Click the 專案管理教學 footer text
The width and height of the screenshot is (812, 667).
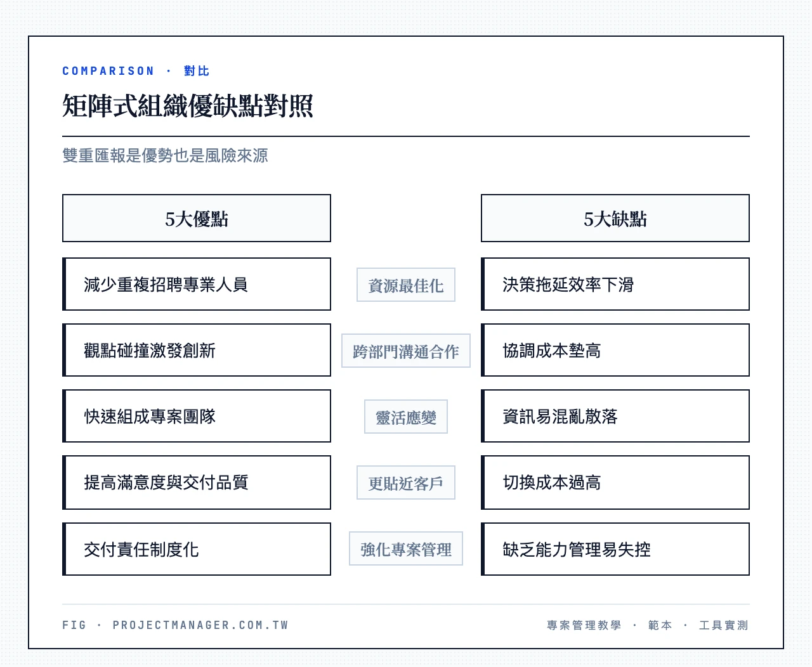click(584, 625)
